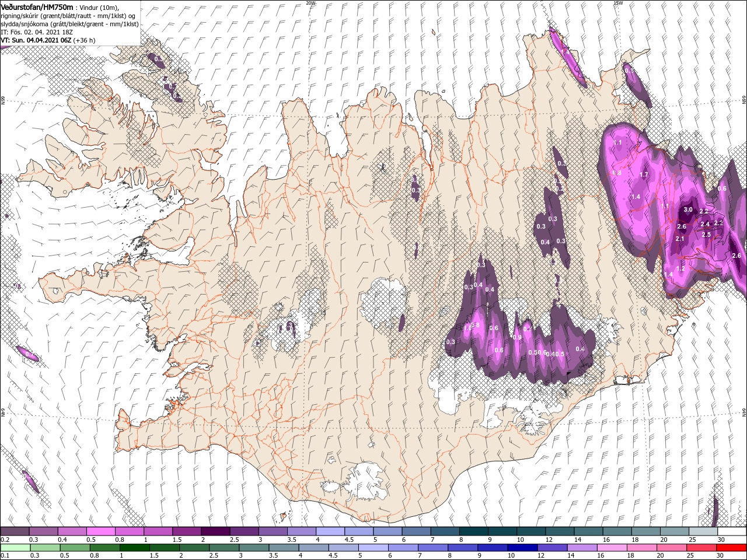Image resolution: width=747 pixels, height=560 pixels.
Task: Click the '(+36 h)' forecast offset text
Action: click(x=85, y=40)
